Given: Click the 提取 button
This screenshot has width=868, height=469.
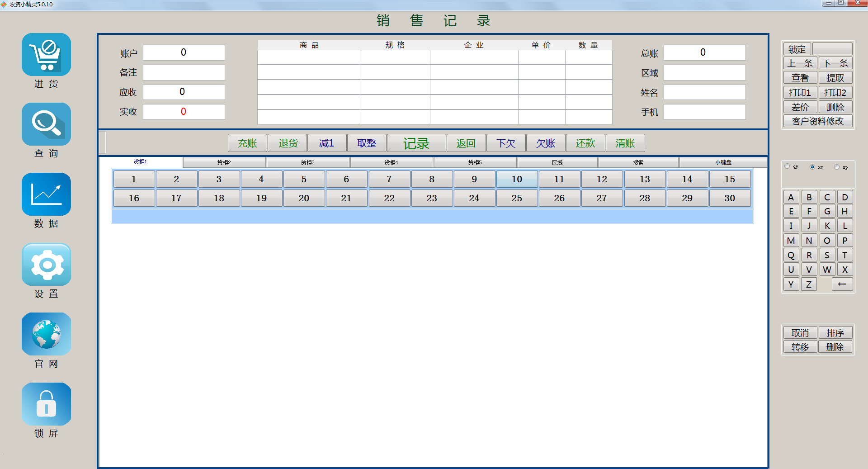Looking at the screenshot, I should tap(835, 78).
